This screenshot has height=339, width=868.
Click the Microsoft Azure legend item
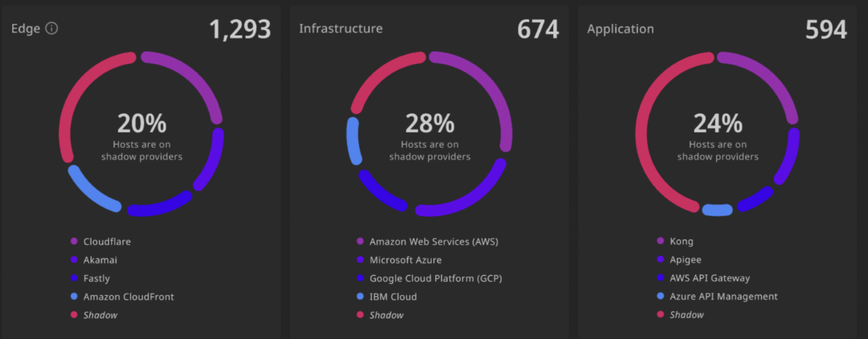pos(399,260)
